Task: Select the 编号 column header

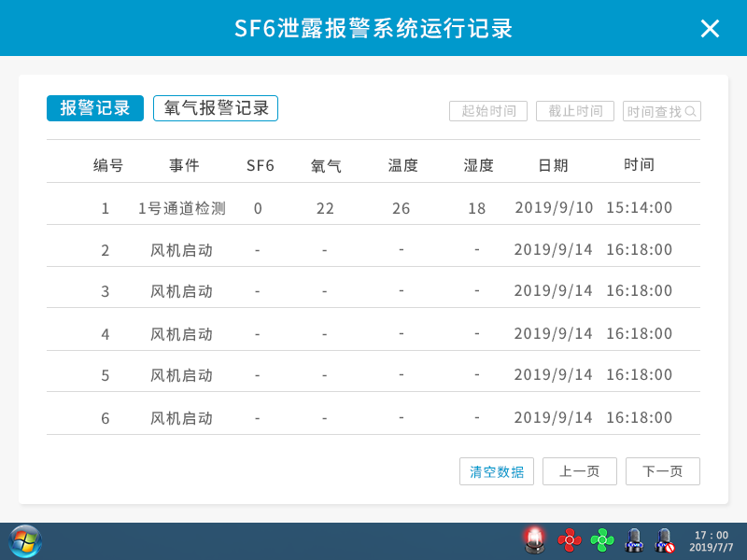Action: pyautogui.click(x=108, y=165)
